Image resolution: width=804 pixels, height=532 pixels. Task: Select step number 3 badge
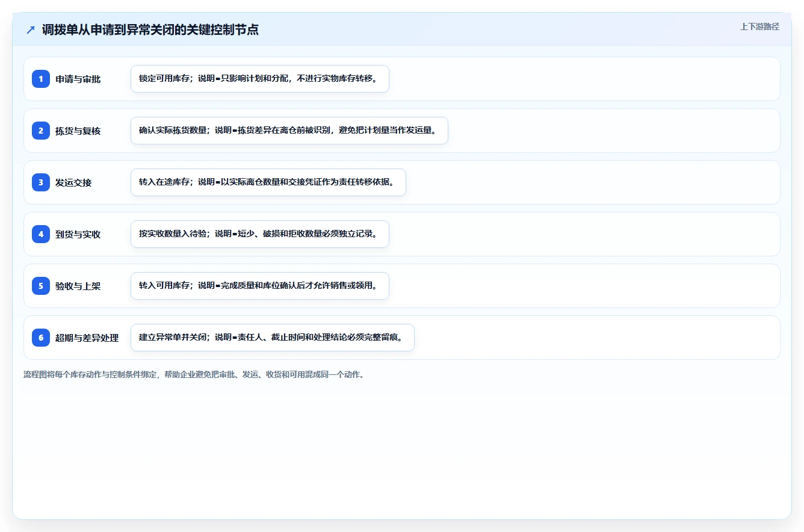point(41,182)
